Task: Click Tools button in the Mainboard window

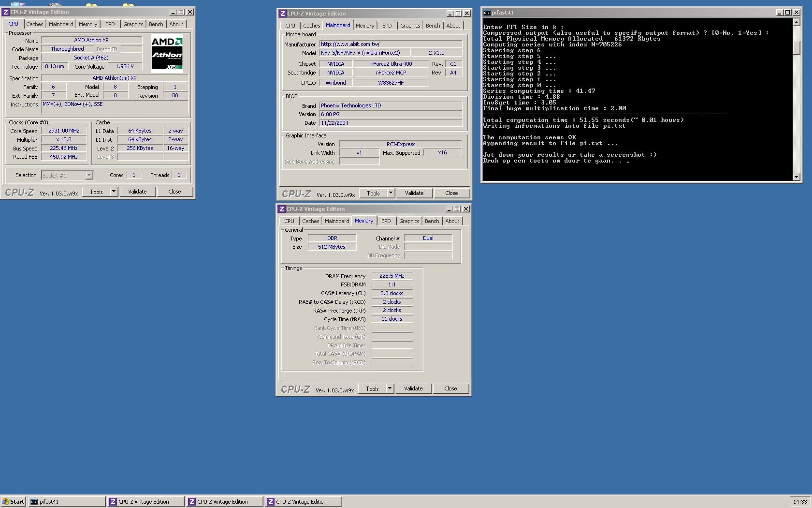Action: tap(373, 193)
